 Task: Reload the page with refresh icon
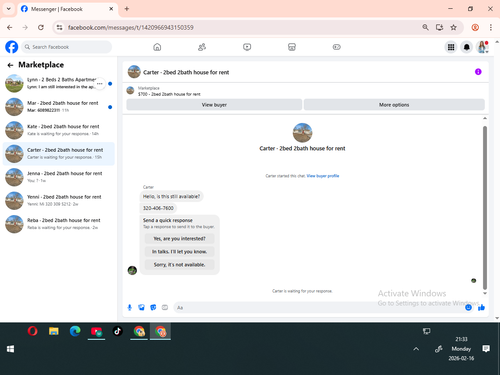(41, 27)
